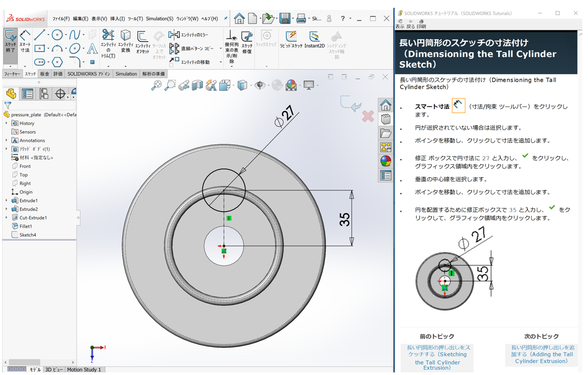Click the New document icon

point(253,18)
